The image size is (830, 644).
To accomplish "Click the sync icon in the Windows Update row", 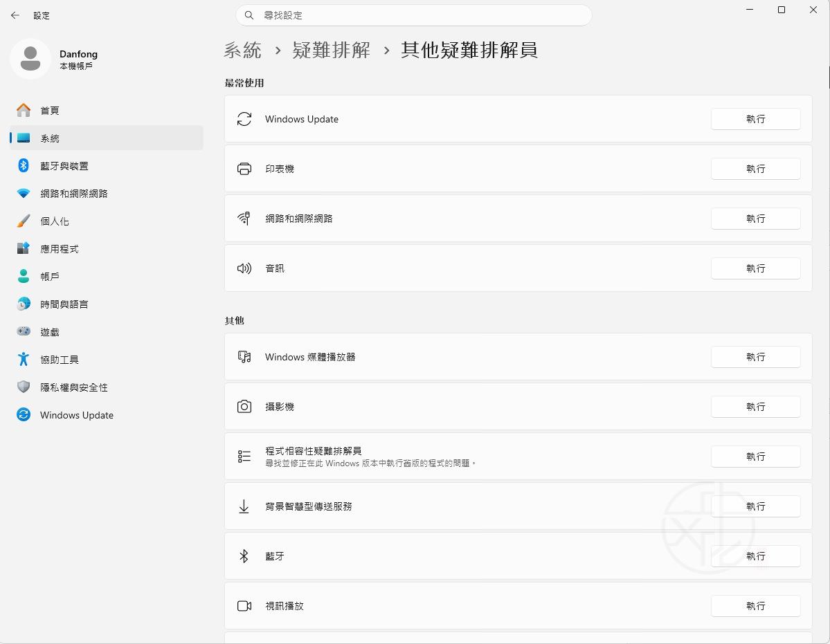I will pyautogui.click(x=244, y=119).
